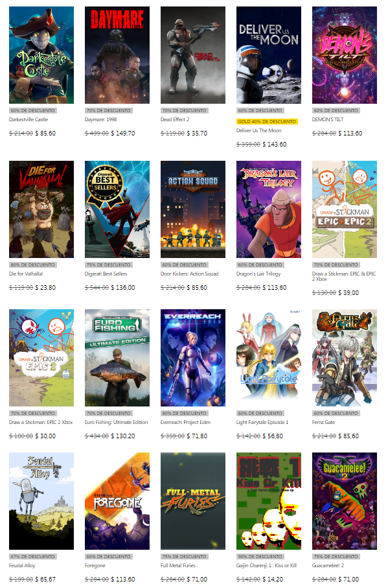This screenshot has height=588, width=388.
Task: Open the Feudal Alloy cover image
Action: pos(41,501)
